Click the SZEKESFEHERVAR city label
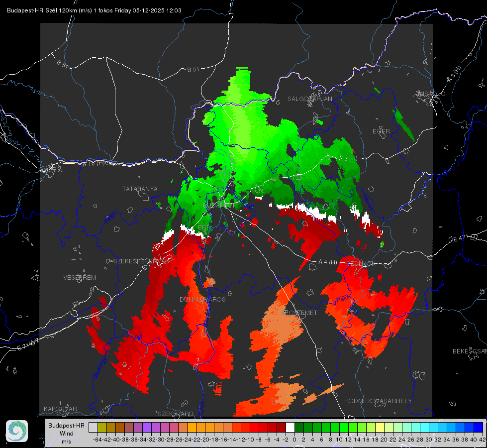Image resolution: width=487 pixels, height=448 pixels. click(143, 261)
